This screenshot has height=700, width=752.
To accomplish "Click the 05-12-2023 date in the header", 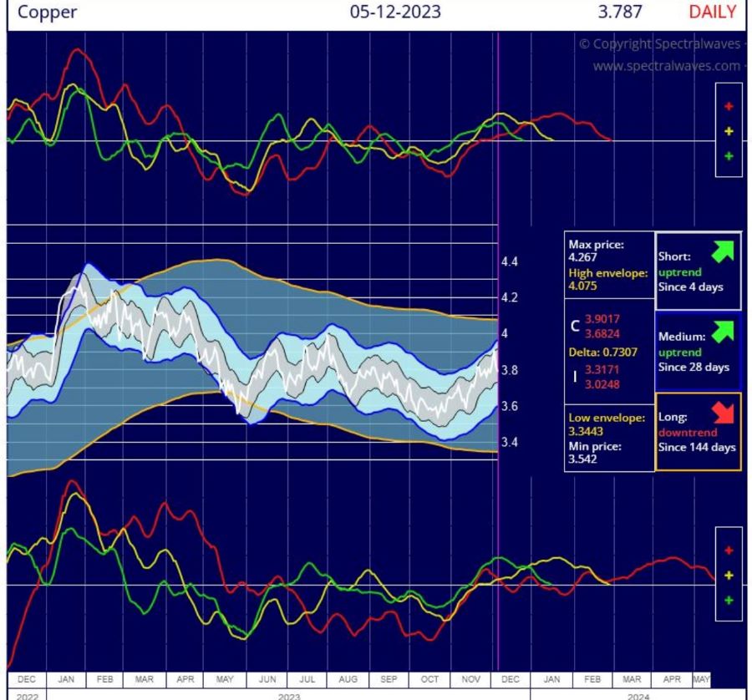I will point(396,13).
